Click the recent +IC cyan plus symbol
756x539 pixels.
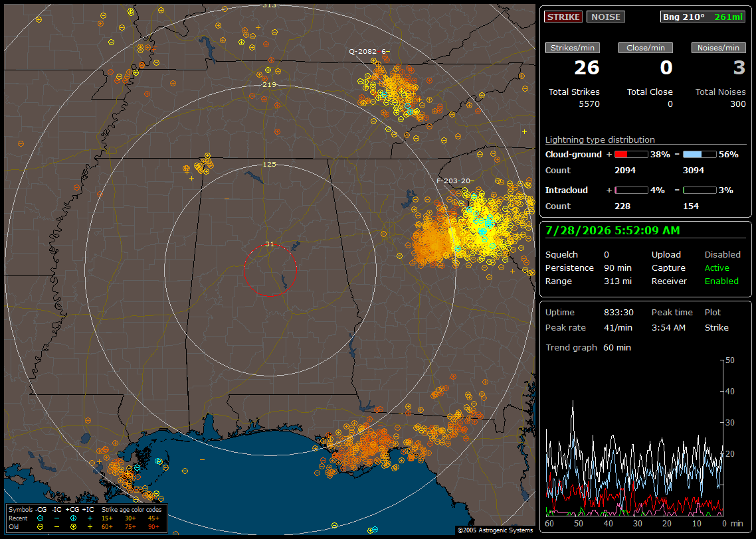click(90, 518)
